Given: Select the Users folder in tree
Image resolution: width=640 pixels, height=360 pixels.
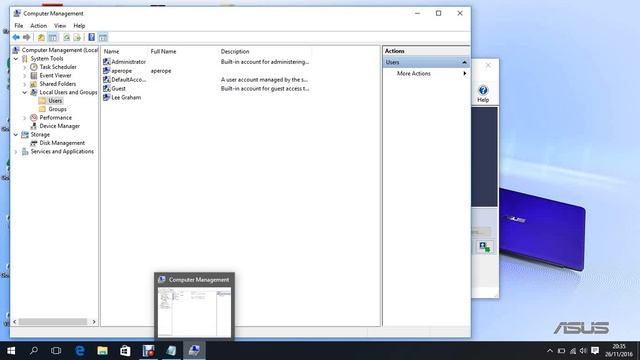Looking at the screenshot, I should (x=55, y=101).
